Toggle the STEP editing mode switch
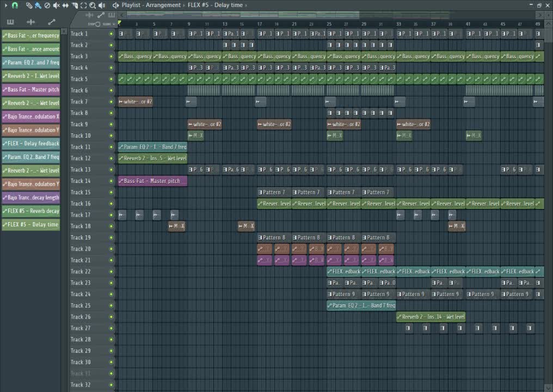Image resolution: width=553 pixels, height=392 pixels. point(97,24)
